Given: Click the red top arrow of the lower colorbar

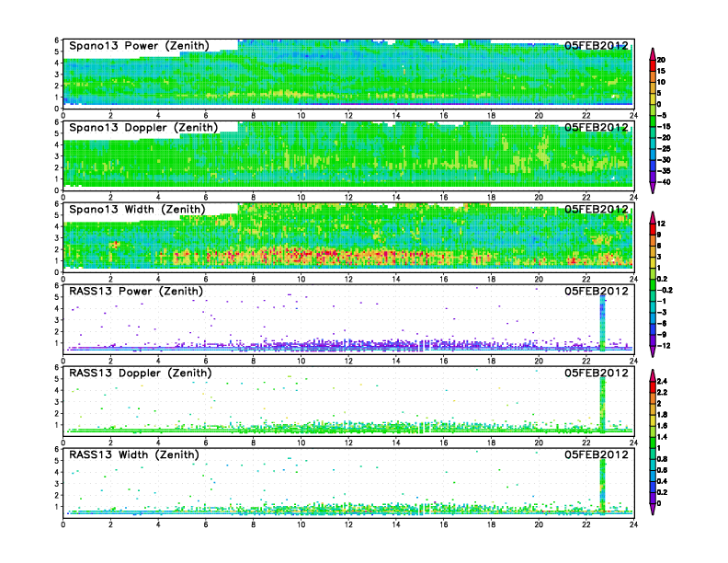Looking at the screenshot, I should click(652, 374).
